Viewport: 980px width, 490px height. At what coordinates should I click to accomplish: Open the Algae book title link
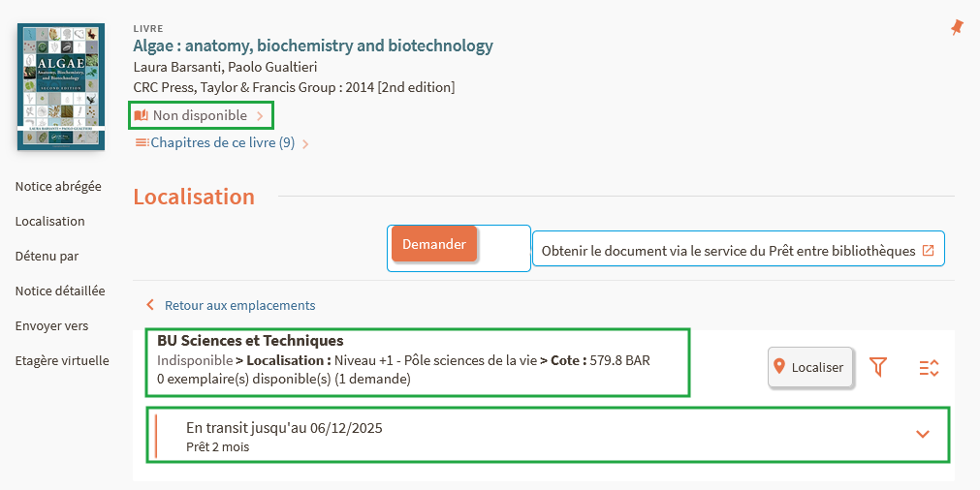click(313, 46)
